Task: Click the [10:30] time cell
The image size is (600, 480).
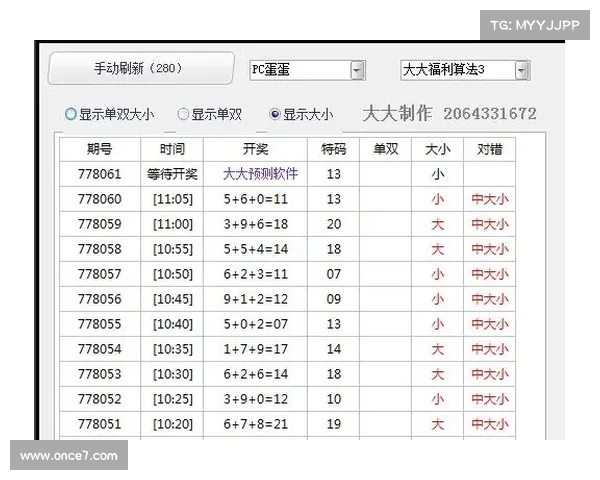Action: click(x=173, y=374)
